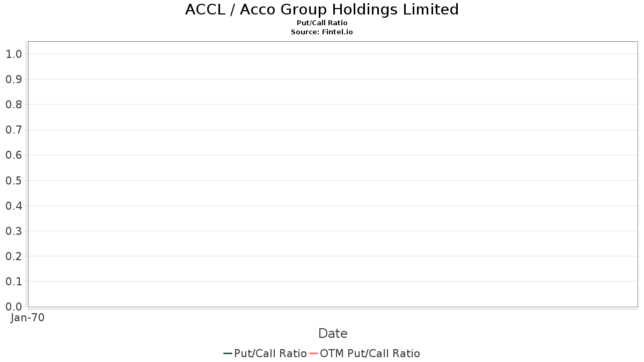Click the 0.5 y-axis label
This screenshot has width=644, height=362.
pyautogui.click(x=13, y=180)
